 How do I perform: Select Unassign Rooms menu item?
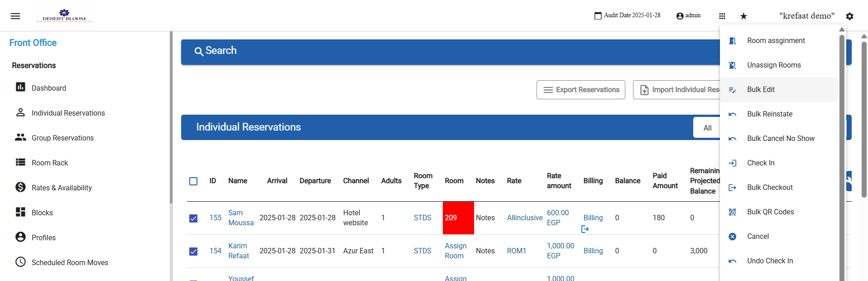(x=779, y=65)
